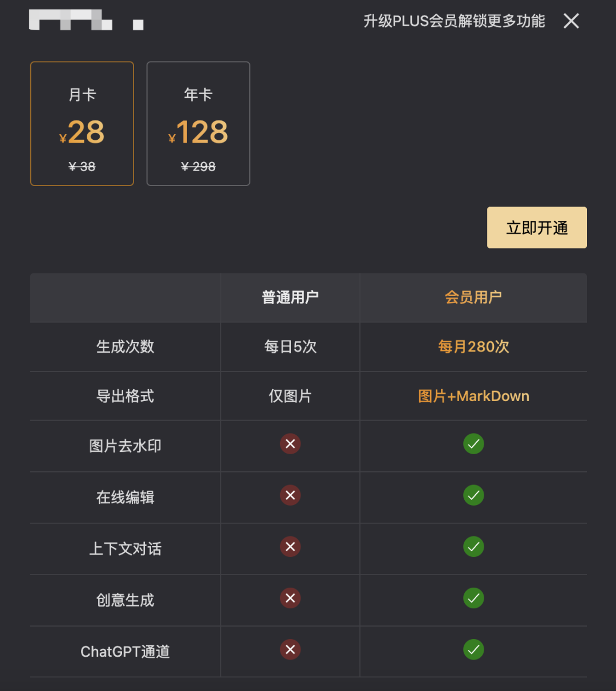Click red X icon for 上下文对话
Screen dimensions: 616x691
(x=290, y=547)
